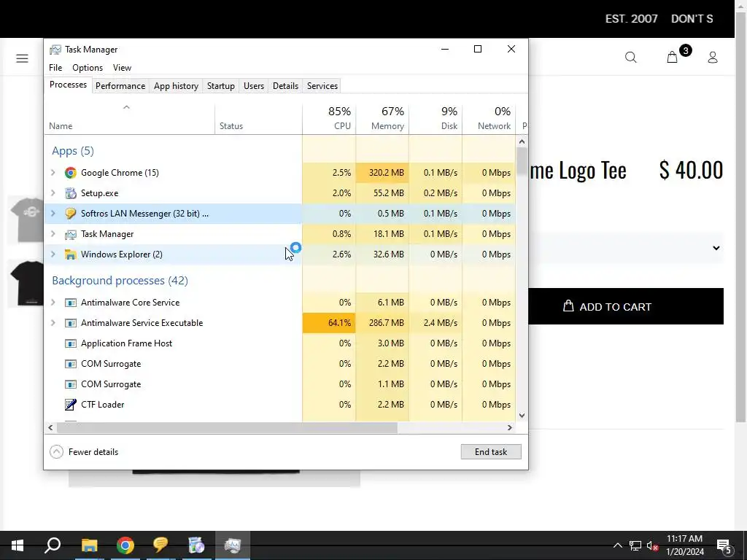Select the gray t-shirt thumbnail

coord(26,219)
